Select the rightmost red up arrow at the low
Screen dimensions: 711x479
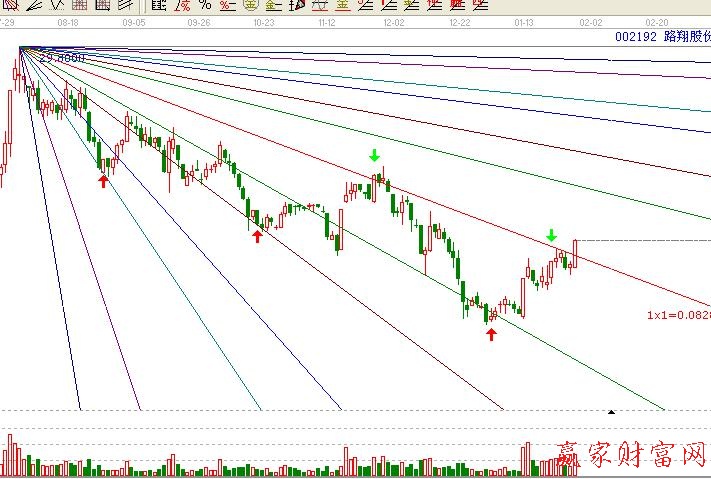(x=491, y=333)
